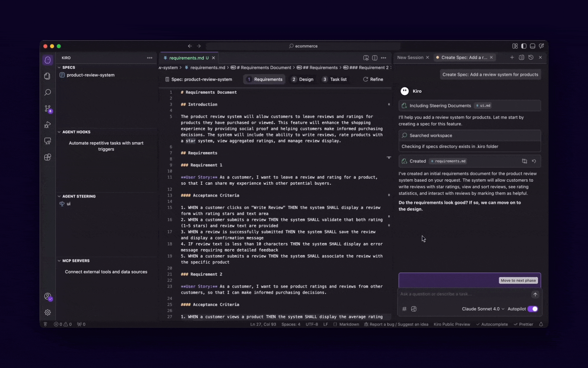Select the Kiro ghost icon in sidebar

click(x=48, y=60)
